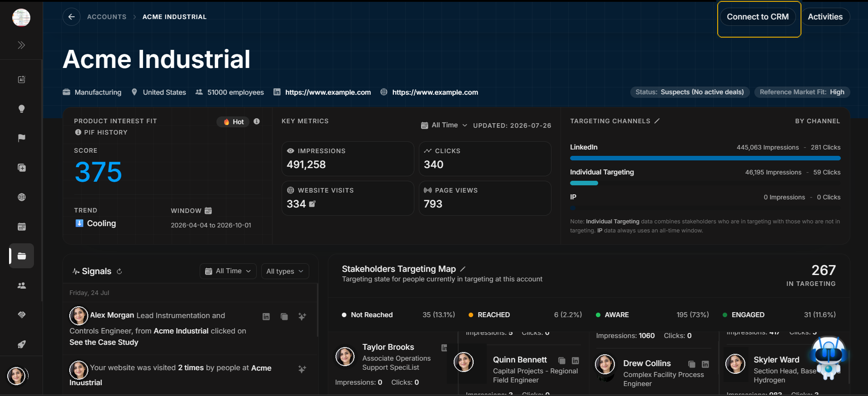Screen dimensions: 868x396
Task: Open the flag sidebar icon
Action: point(21,138)
